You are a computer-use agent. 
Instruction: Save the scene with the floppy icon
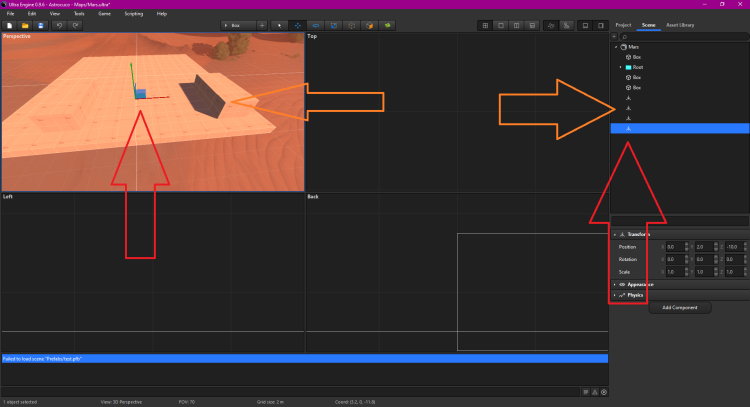39,24
